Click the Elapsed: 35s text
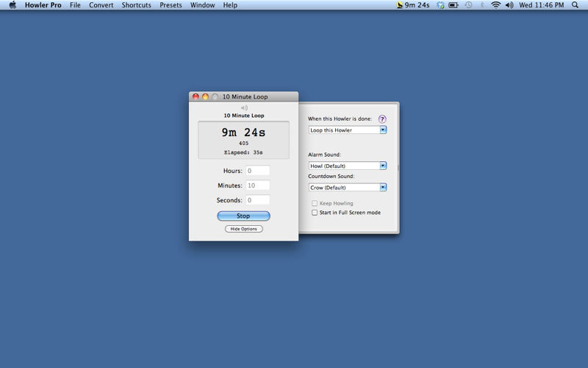This screenshot has width=588, height=368. [243, 152]
